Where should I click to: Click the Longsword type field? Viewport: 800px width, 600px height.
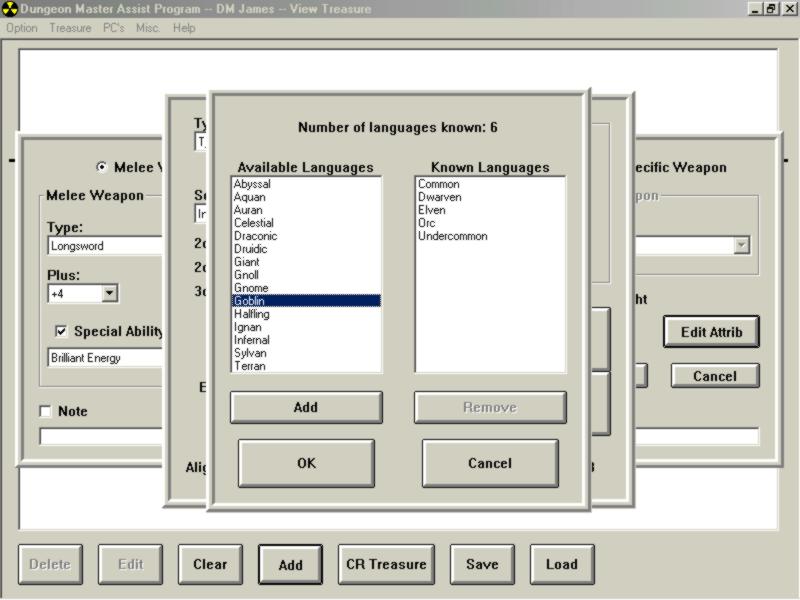pyautogui.click(x=105, y=246)
